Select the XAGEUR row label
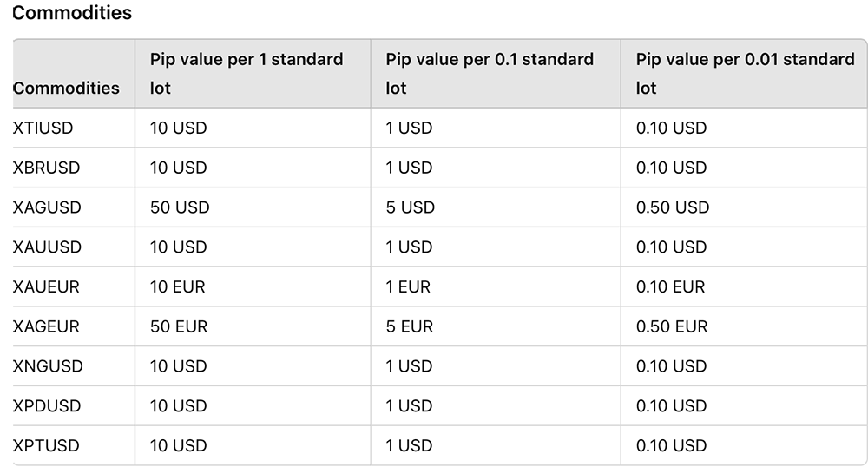Screen dimensions: 868x467 [46, 327]
